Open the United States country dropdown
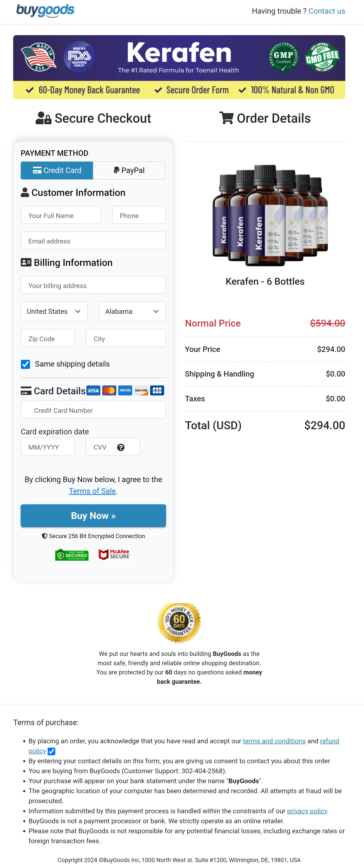 54,311
